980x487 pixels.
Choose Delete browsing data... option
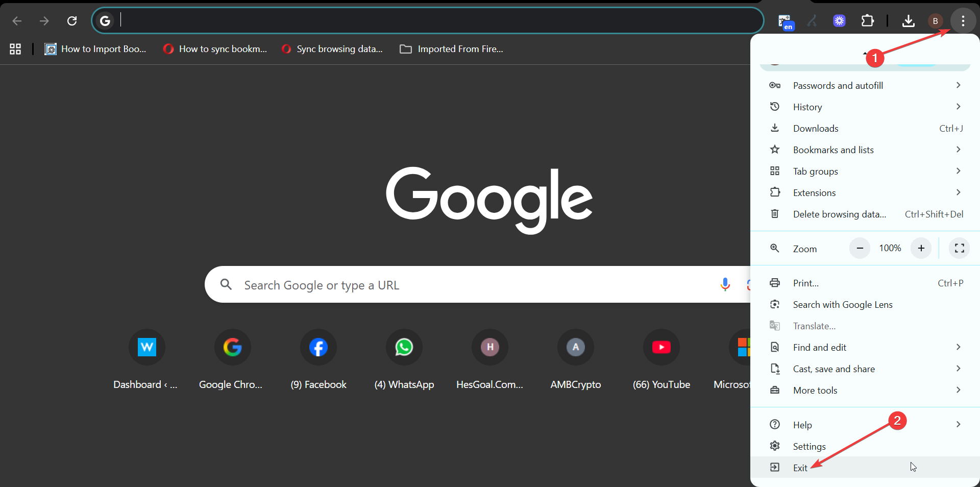coord(865,214)
